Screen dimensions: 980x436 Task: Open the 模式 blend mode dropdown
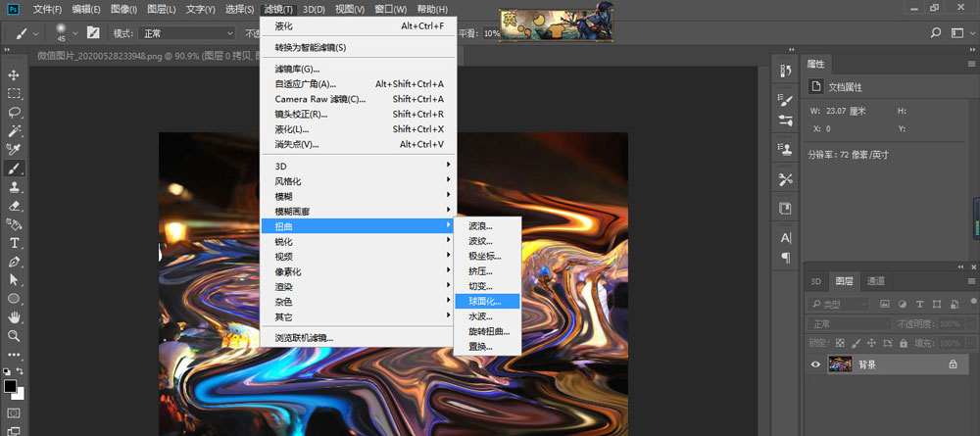[187, 33]
